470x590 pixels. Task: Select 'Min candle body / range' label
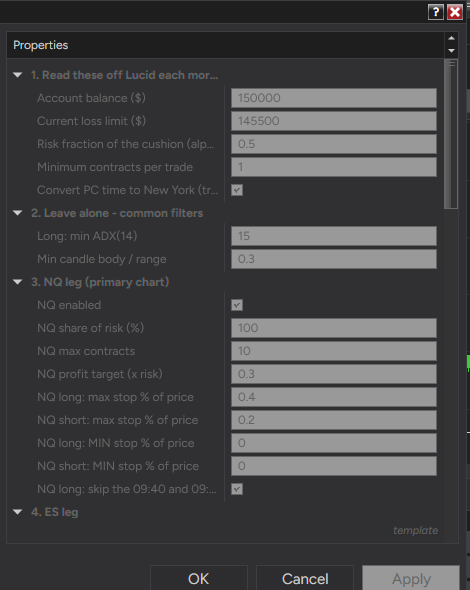(x=102, y=259)
